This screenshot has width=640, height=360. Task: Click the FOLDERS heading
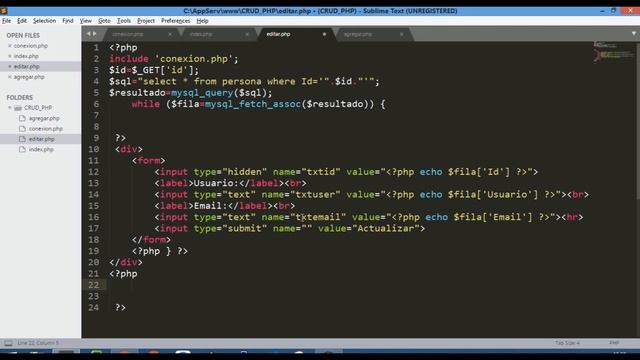(x=20, y=98)
